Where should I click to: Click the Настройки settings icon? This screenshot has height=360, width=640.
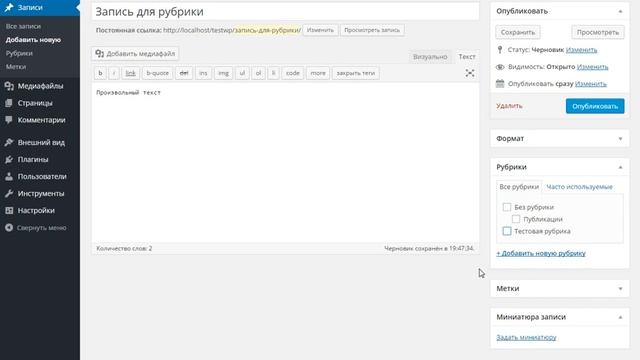(9, 211)
